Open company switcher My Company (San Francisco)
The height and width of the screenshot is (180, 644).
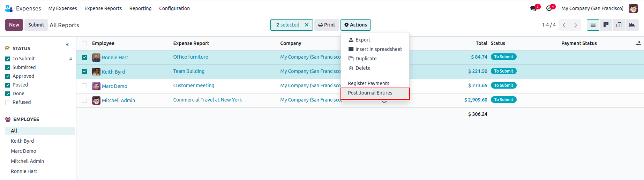(592, 8)
